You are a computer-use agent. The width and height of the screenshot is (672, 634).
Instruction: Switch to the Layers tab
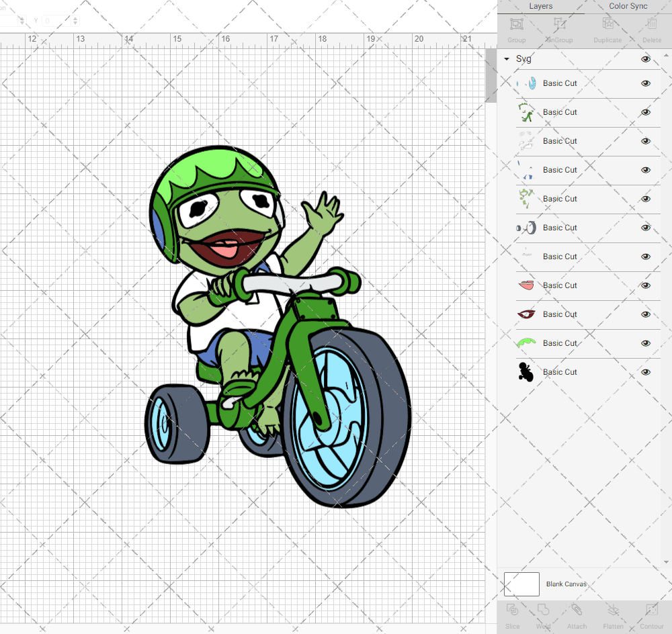(x=540, y=7)
